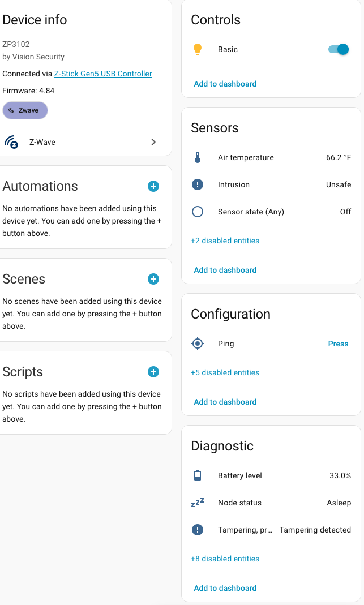The width and height of the screenshot is (364, 605).
Task: Click the Battery level icon
Action: click(198, 475)
